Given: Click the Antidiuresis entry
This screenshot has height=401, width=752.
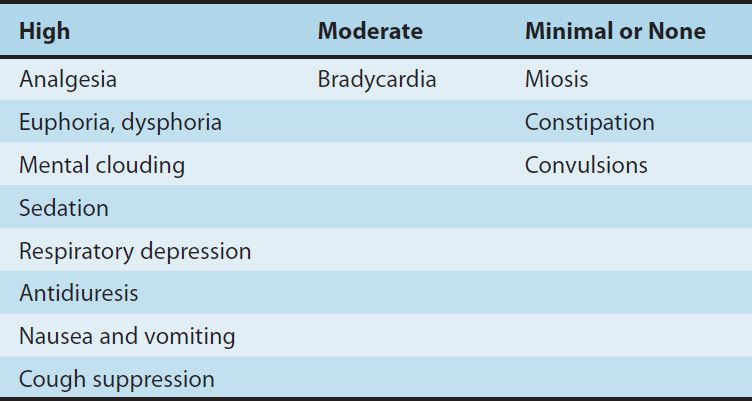Looking at the screenshot, I should (79, 294).
